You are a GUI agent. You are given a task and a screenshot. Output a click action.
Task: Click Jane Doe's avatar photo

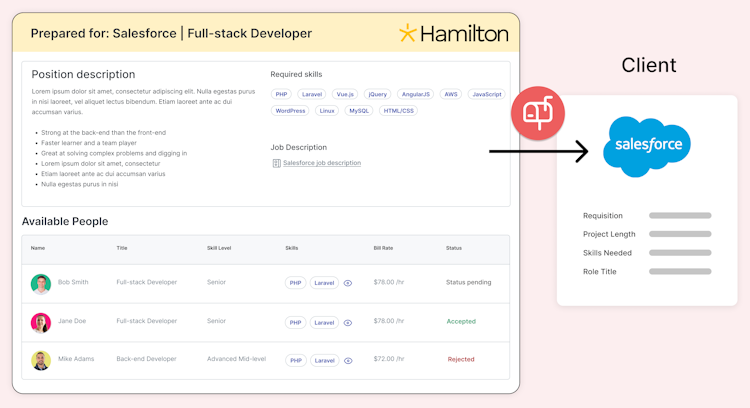point(41,323)
